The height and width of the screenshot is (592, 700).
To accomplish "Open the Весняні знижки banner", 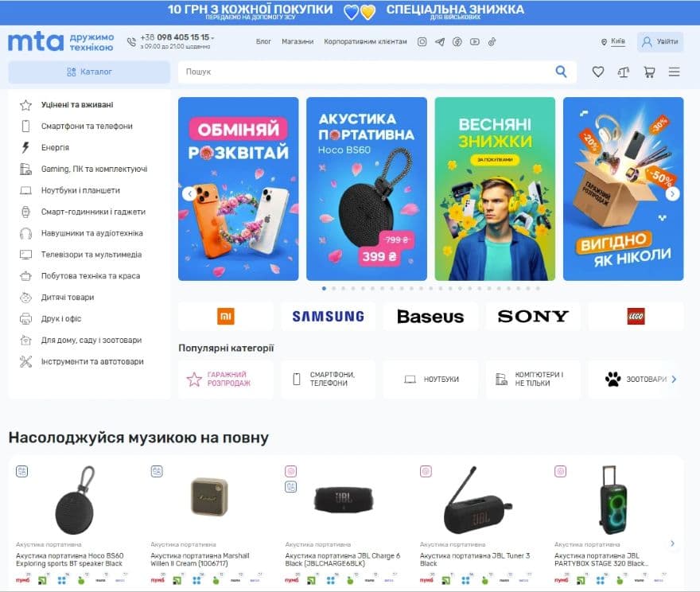I will coord(495,189).
